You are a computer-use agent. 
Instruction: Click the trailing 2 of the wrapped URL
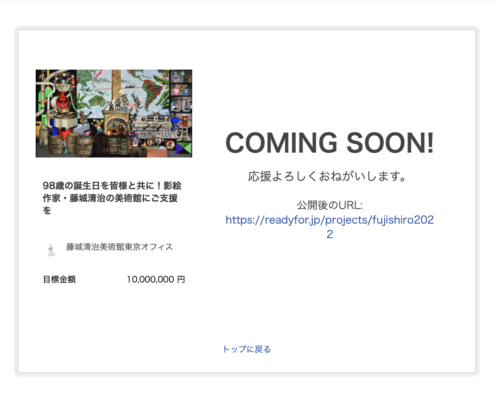point(330,234)
